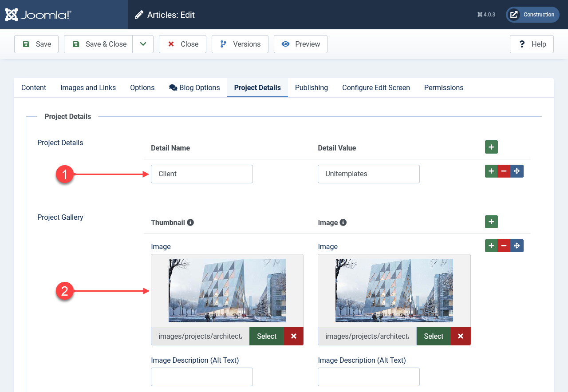Select the Project Details tab
This screenshot has width=568, height=392.
(257, 87)
